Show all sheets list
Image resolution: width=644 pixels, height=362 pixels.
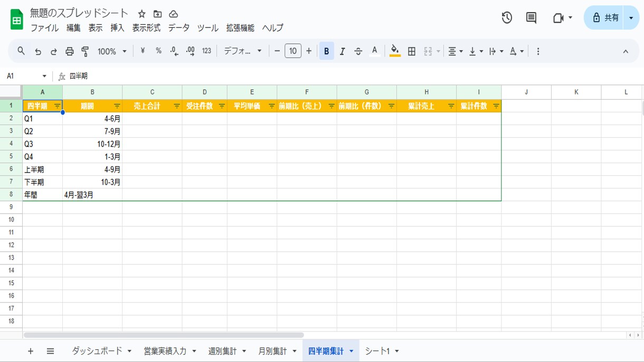coord(50,351)
